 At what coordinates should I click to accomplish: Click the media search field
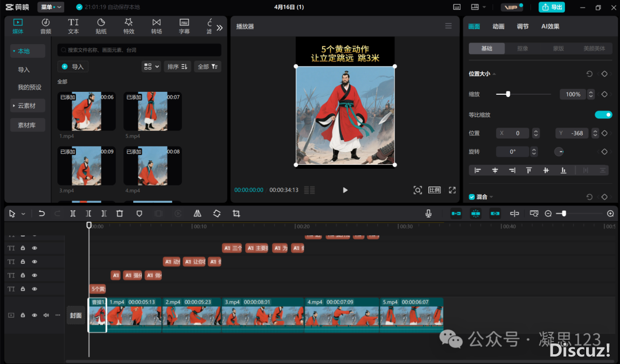click(x=139, y=50)
